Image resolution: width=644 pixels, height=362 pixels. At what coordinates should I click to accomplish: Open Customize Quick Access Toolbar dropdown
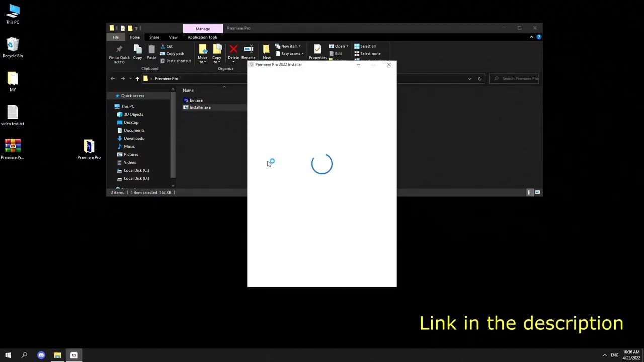pyautogui.click(x=136, y=28)
